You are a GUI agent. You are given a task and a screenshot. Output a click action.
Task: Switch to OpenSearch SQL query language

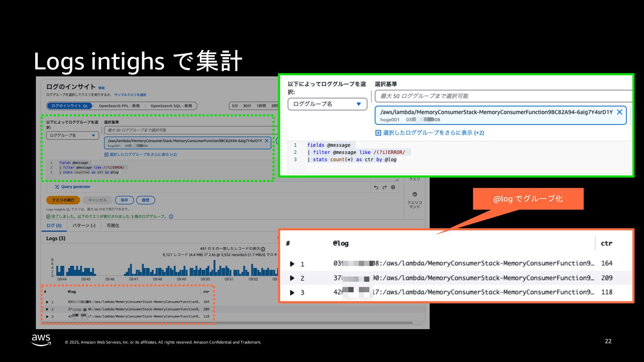(x=171, y=106)
